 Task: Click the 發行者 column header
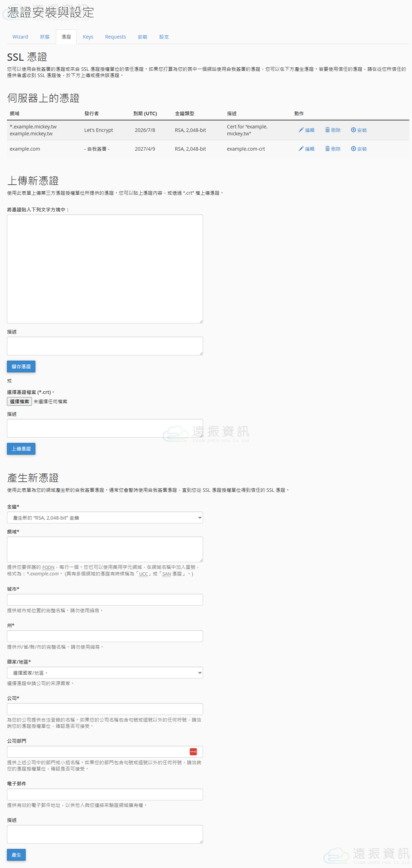point(92,113)
